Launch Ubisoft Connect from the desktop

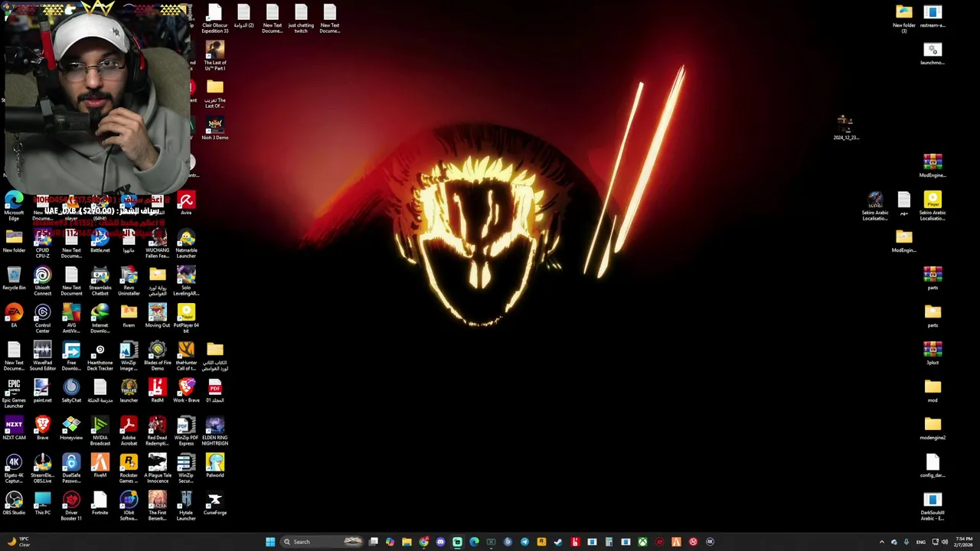(x=42, y=282)
